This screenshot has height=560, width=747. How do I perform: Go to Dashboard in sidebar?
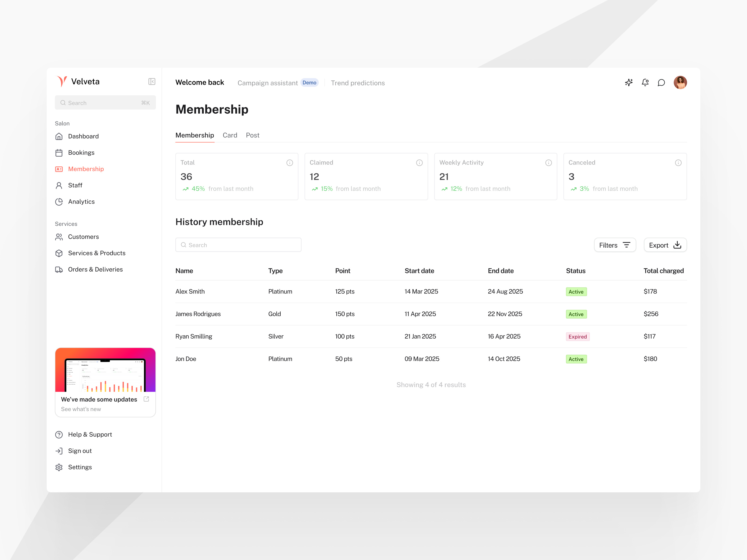(83, 136)
